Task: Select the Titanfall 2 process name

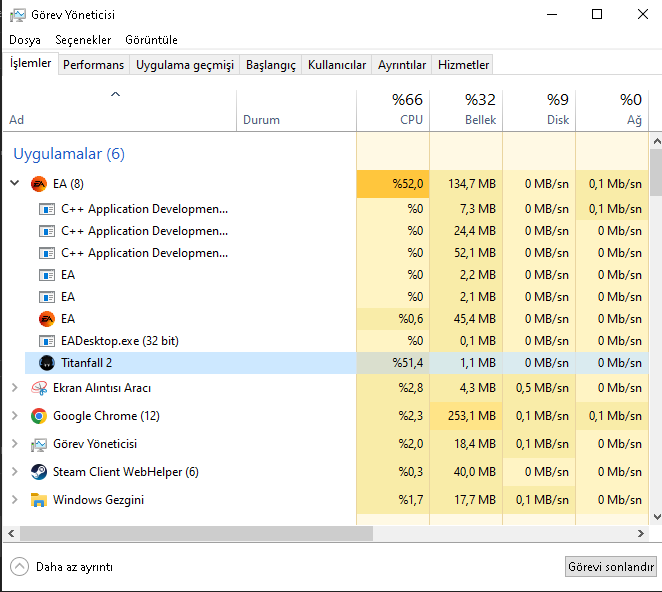Action: pos(87,363)
